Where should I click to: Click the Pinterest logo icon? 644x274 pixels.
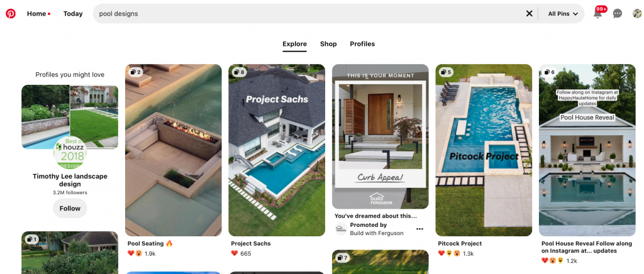pos(11,14)
